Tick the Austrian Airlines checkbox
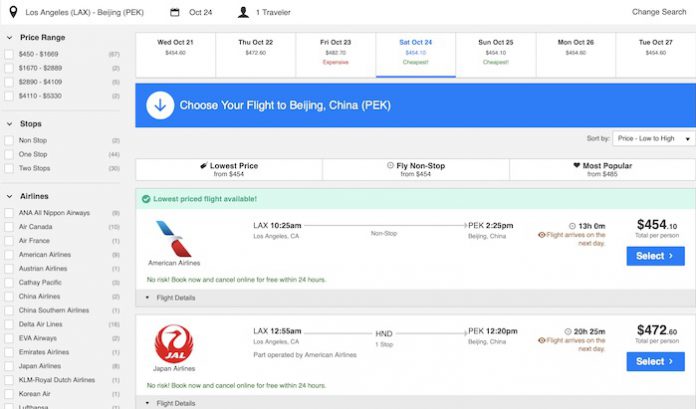 tap(8, 269)
